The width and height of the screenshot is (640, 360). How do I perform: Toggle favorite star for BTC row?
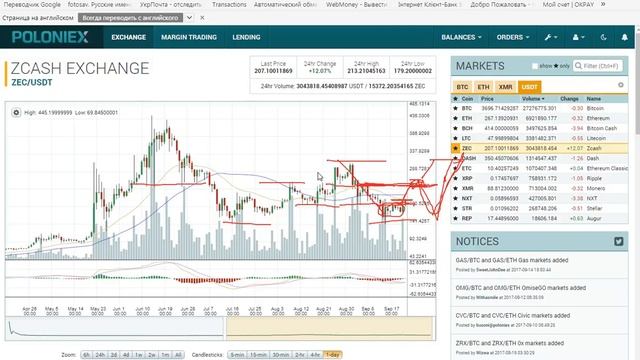tap(456, 109)
